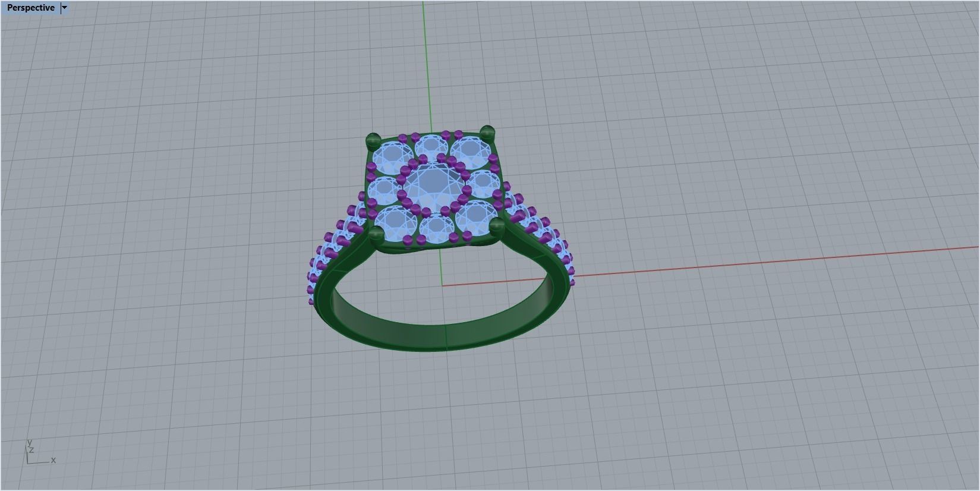Open the Perspective viewport dropdown arrow
This screenshot has height=491, width=980.
pos(65,8)
